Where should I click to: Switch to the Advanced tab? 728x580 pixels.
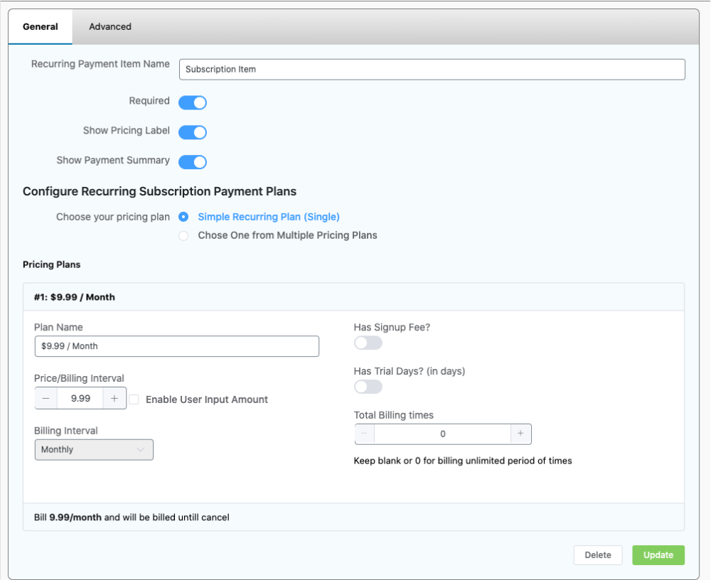pyautogui.click(x=109, y=26)
